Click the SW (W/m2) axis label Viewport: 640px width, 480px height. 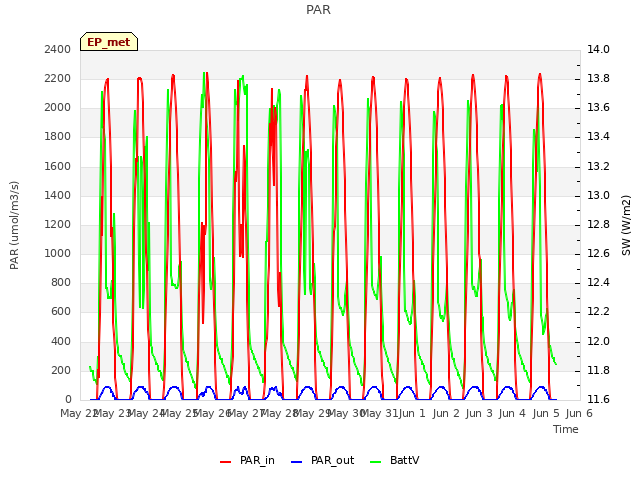tap(626, 225)
